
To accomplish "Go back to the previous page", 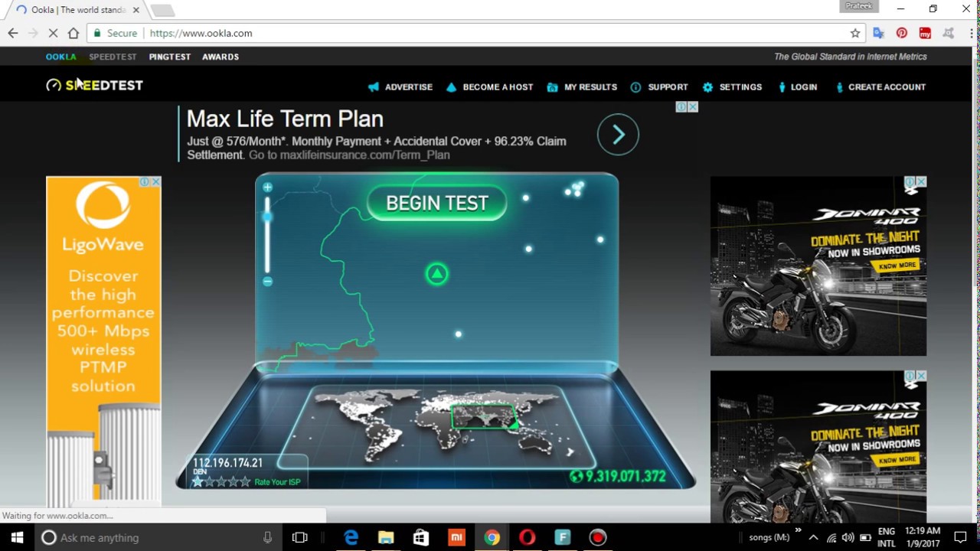I will (13, 33).
